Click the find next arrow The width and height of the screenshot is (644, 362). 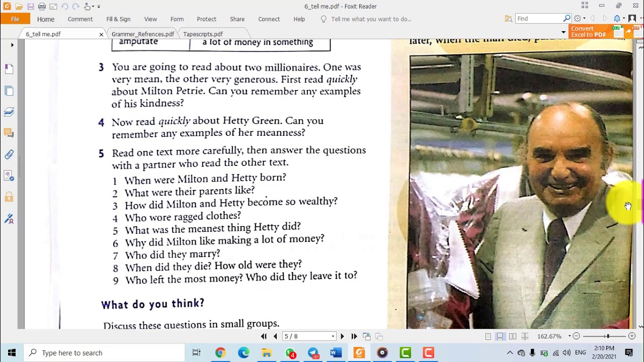pos(605,19)
